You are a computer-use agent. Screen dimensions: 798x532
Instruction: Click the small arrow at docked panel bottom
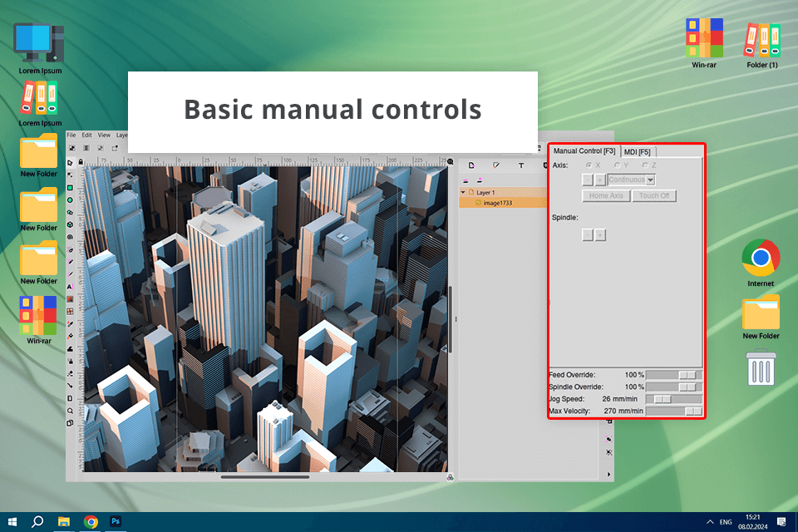coord(608,475)
